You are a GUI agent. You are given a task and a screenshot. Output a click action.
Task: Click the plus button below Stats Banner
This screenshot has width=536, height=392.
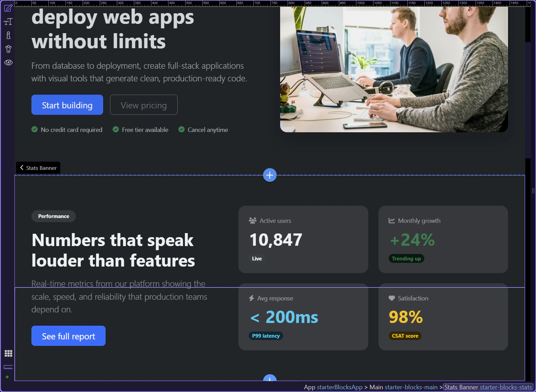pyautogui.click(x=270, y=378)
